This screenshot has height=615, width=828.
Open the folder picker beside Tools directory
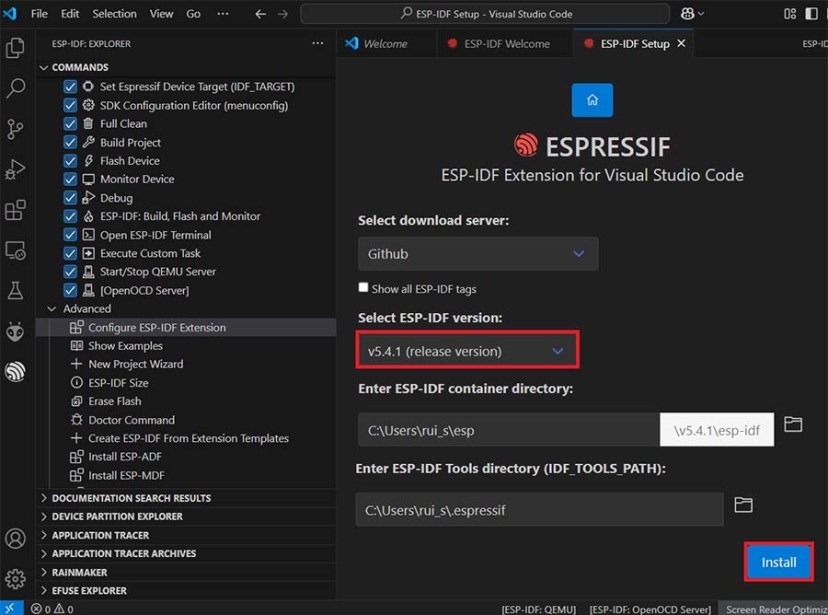point(743,507)
